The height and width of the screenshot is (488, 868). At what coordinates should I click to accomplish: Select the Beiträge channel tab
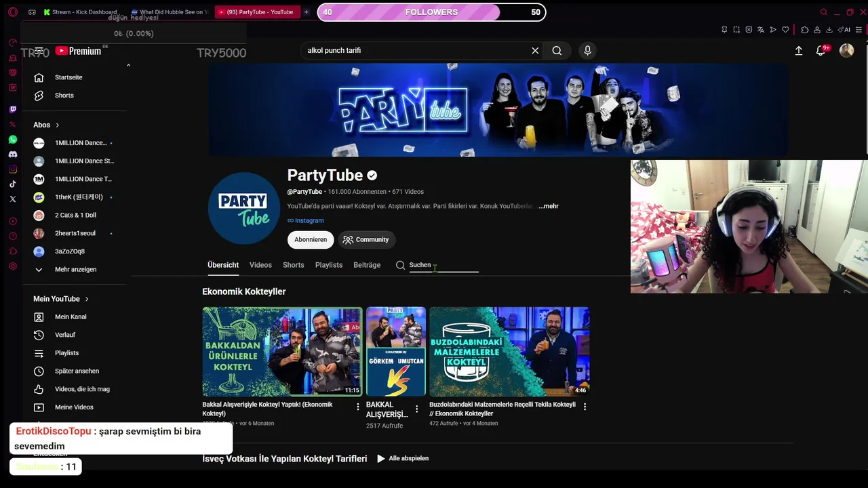(367, 265)
